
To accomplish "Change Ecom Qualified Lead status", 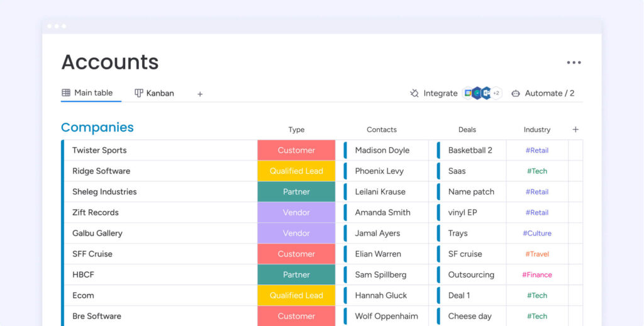I will [296, 295].
